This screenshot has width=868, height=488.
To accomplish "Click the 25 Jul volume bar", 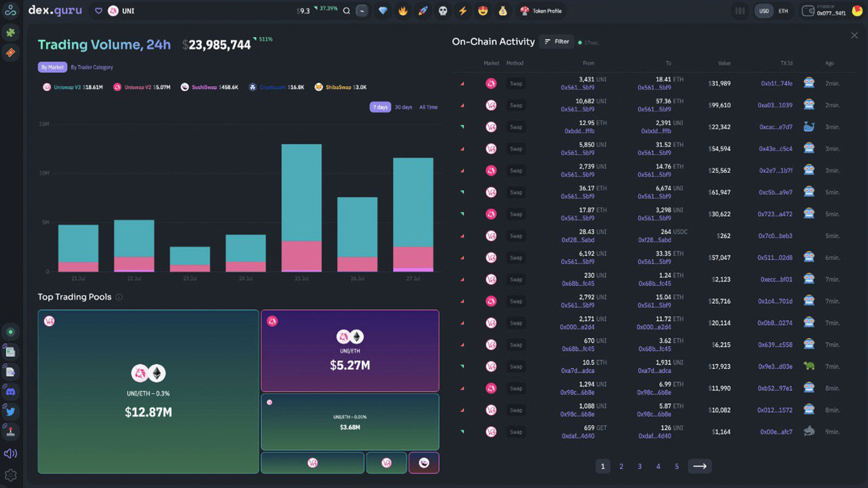I will 301,208.
